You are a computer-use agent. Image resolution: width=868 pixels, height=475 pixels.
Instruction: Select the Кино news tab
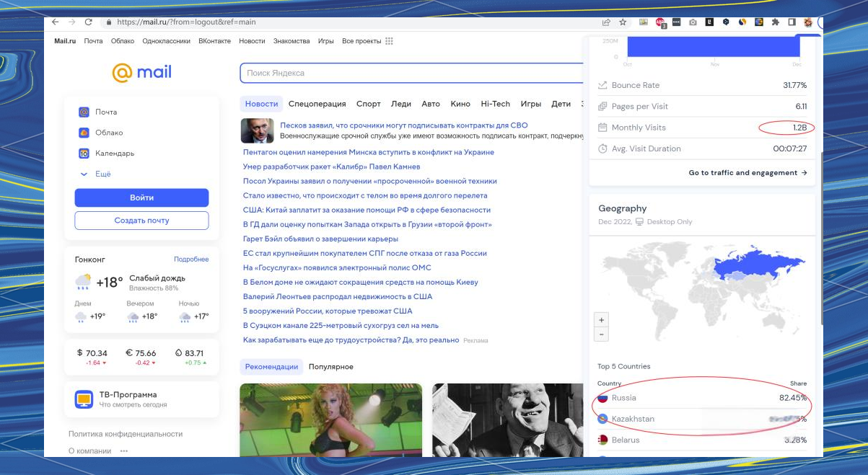[x=460, y=104]
